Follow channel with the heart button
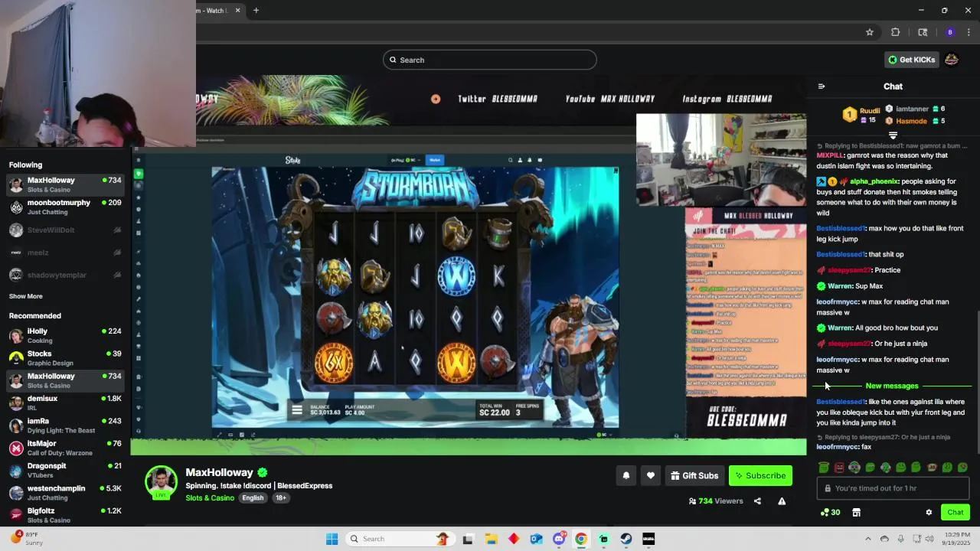The height and width of the screenshot is (551, 980). pyautogui.click(x=651, y=475)
